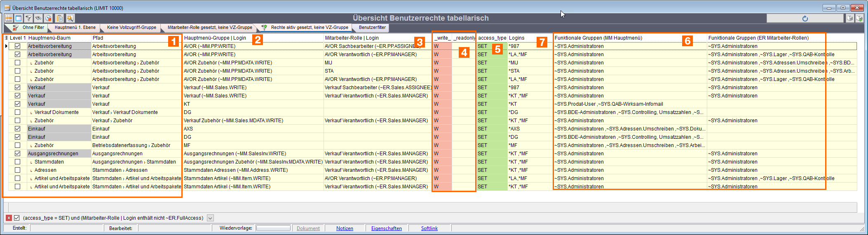The width and height of the screenshot is (868, 235).
Task: Click the printer icon with green arrow
Action: 859,18
